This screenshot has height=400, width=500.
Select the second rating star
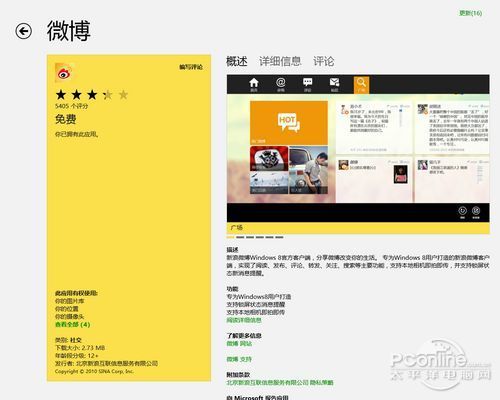(x=77, y=95)
